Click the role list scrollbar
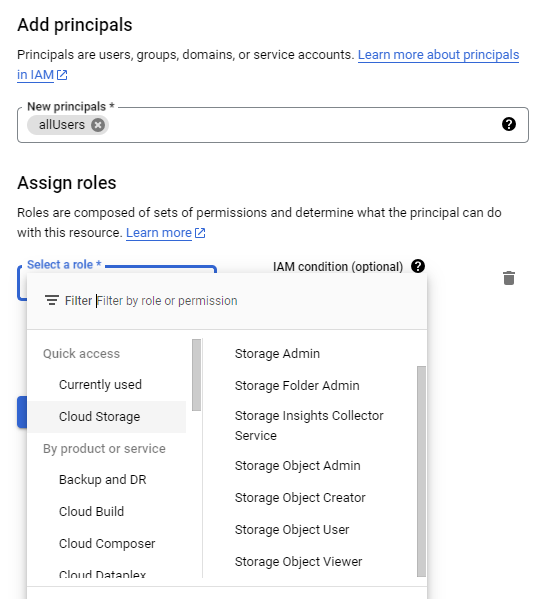543x599 pixels. point(421,471)
